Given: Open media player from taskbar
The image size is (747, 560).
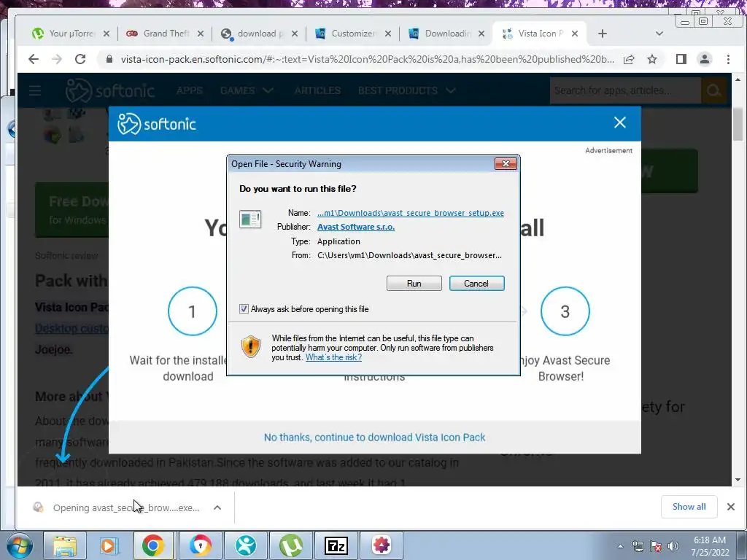Looking at the screenshot, I should (x=108, y=545).
